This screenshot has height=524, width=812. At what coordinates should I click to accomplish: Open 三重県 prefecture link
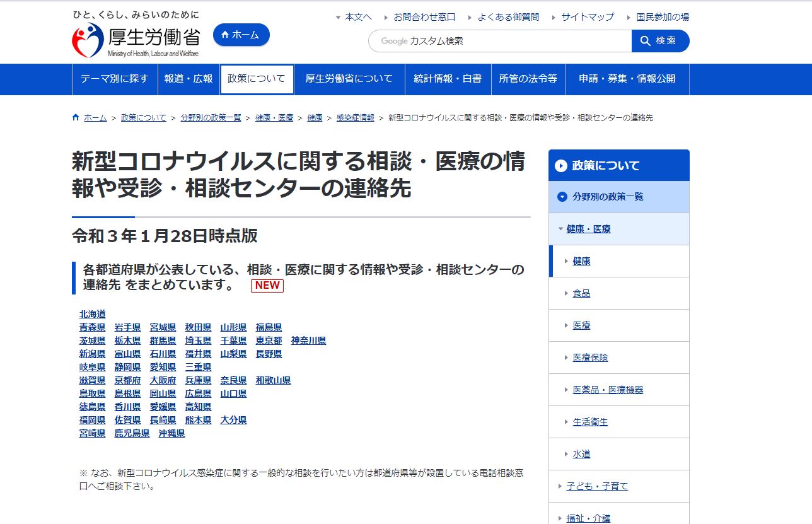tap(199, 367)
